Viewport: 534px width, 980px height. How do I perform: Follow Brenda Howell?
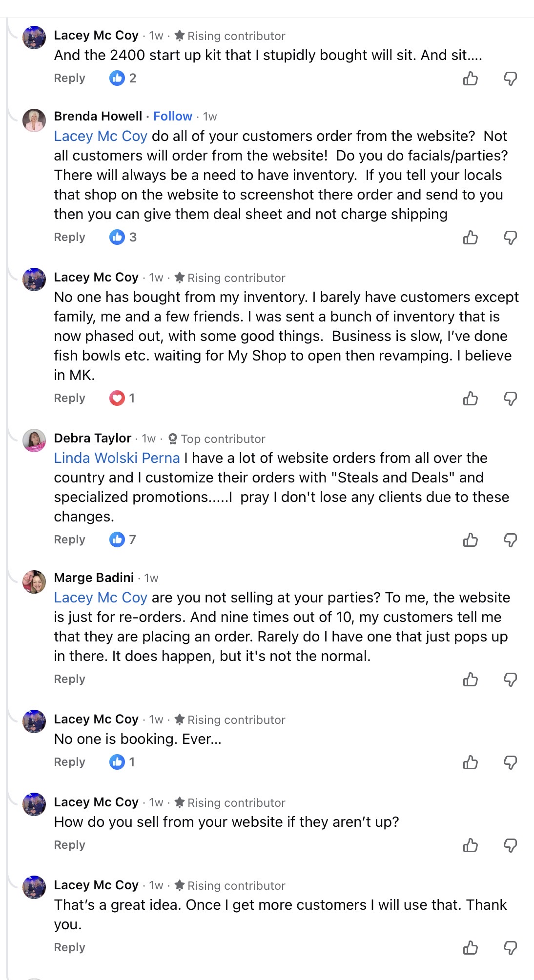[x=172, y=116]
